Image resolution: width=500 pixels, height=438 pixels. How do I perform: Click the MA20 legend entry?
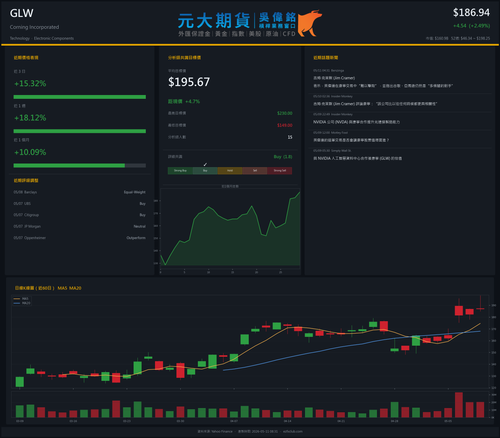pos(22,303)
